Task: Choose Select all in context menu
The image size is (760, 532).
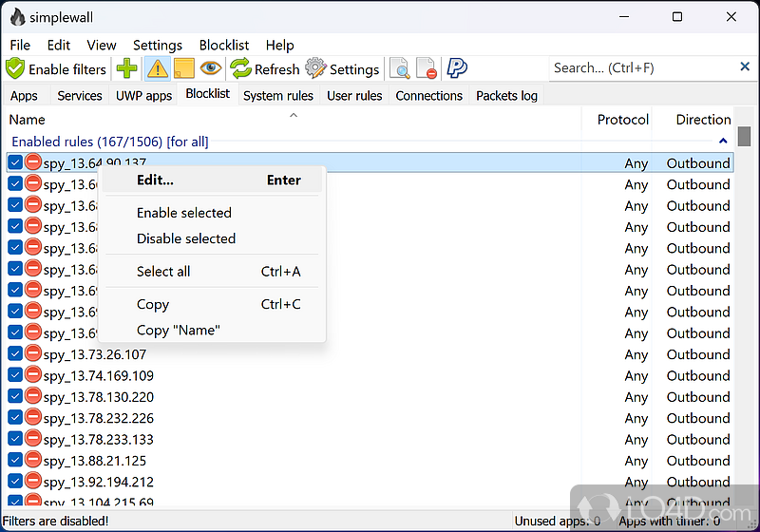Action: (211, 272)
